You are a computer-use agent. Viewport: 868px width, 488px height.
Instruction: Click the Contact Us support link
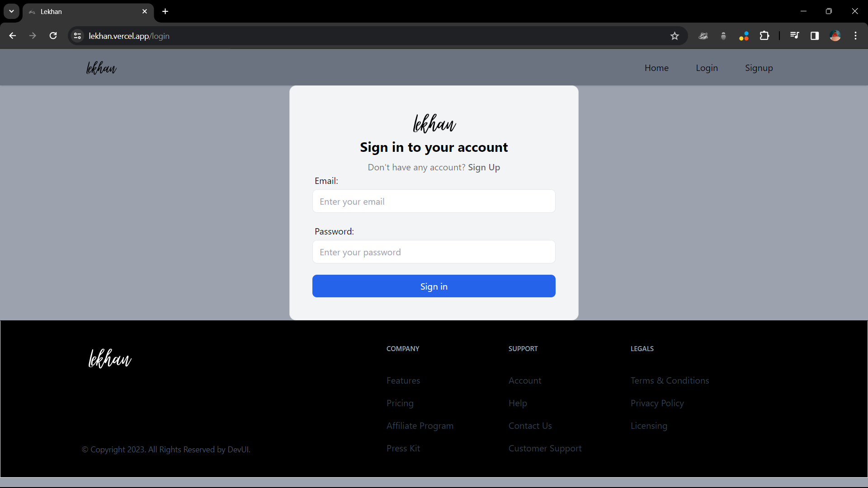(x=530, y=425)
